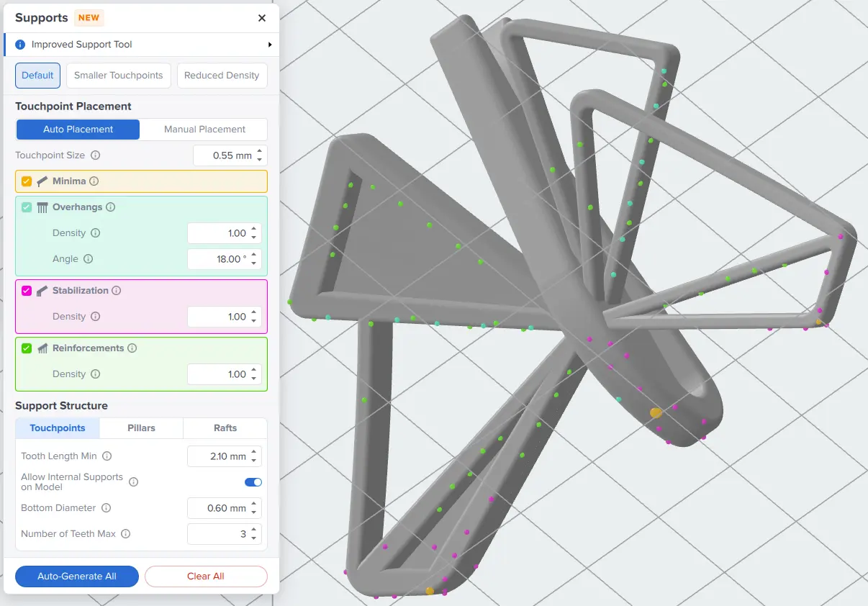This screenshot has width=868, height=606.
Task: Toggle the Overhangs checkbox
Action: pyautogui.click(x=27, y=207)
